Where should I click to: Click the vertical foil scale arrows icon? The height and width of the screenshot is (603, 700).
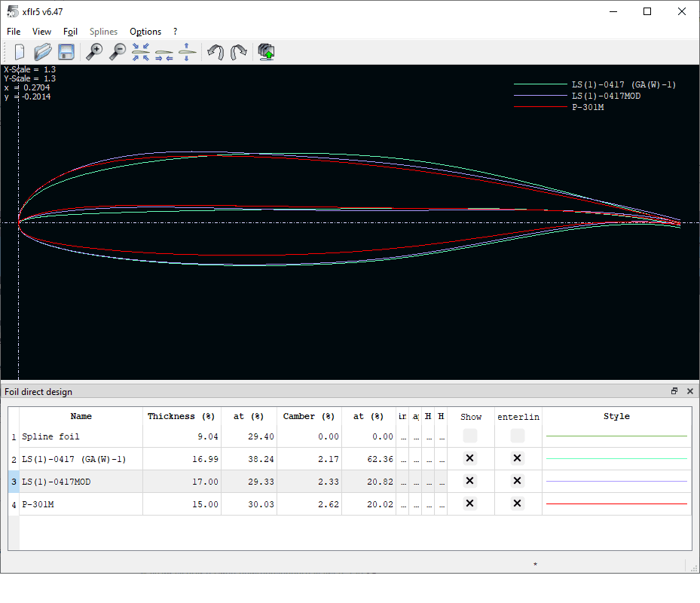point(187,52)
